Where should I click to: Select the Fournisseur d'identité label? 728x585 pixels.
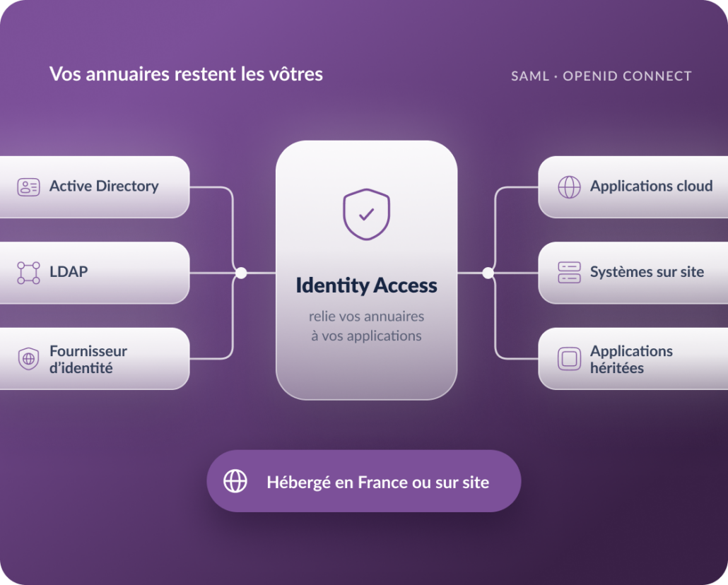pyautogui.click(x=88, y=360)
